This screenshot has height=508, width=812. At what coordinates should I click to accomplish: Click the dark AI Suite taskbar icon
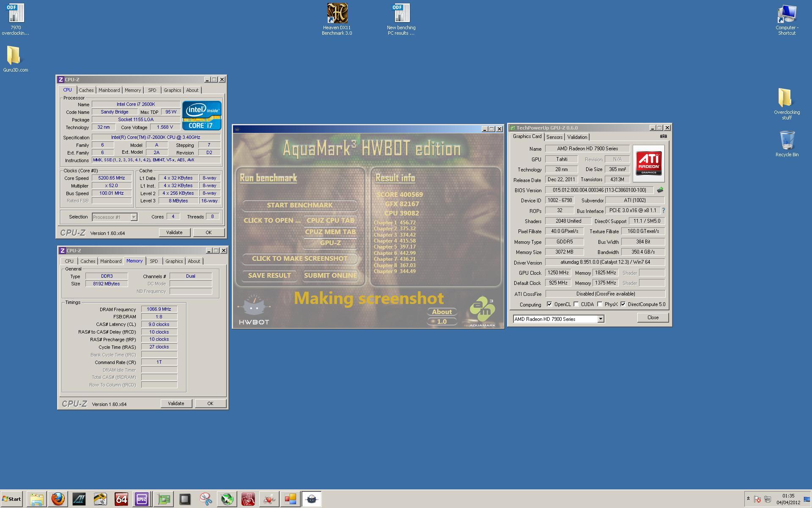click(79, 499)
